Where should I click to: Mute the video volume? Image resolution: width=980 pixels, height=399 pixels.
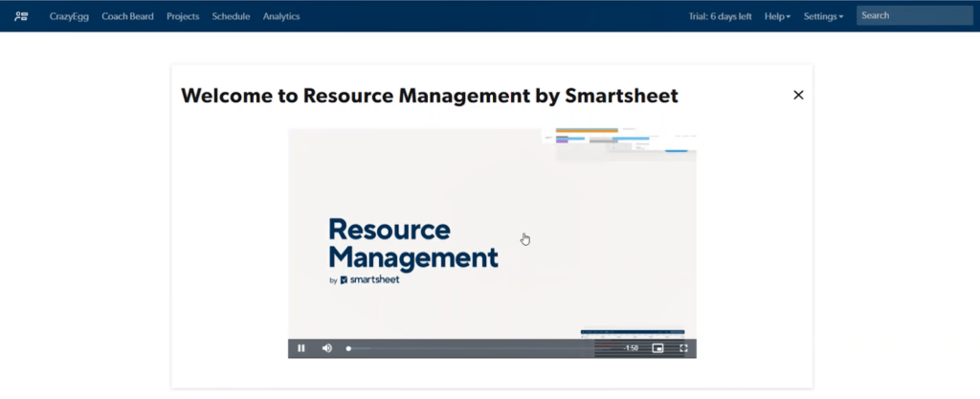click(x=326, y=348)
